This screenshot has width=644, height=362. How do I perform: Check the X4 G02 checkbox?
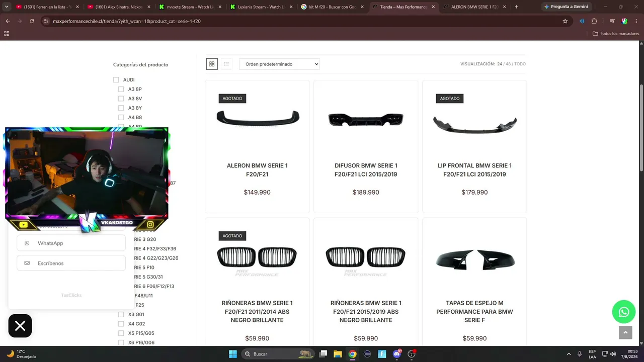point(121,324)
